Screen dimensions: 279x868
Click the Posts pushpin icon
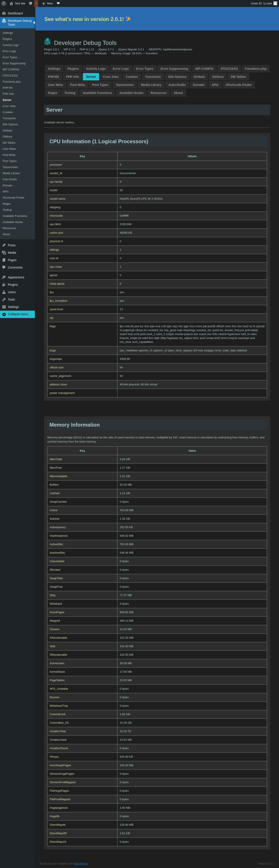pos(4,245)
